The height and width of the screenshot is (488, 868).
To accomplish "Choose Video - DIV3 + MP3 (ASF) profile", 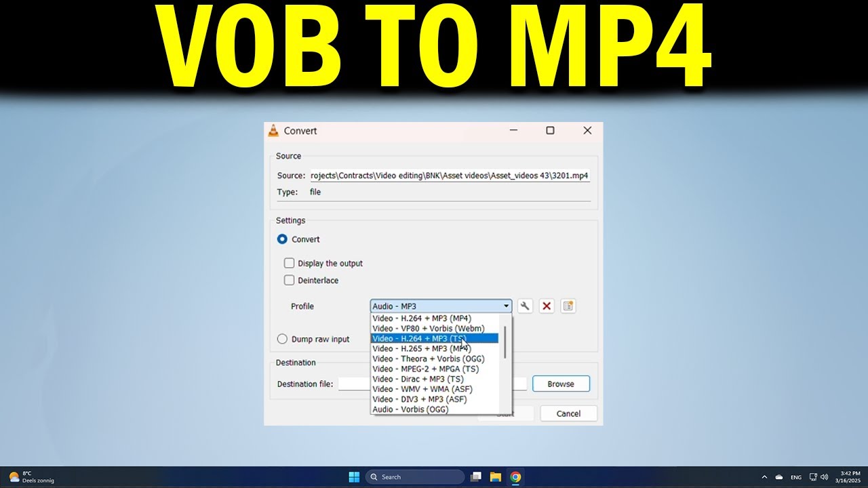I will (x=435, y=399).
